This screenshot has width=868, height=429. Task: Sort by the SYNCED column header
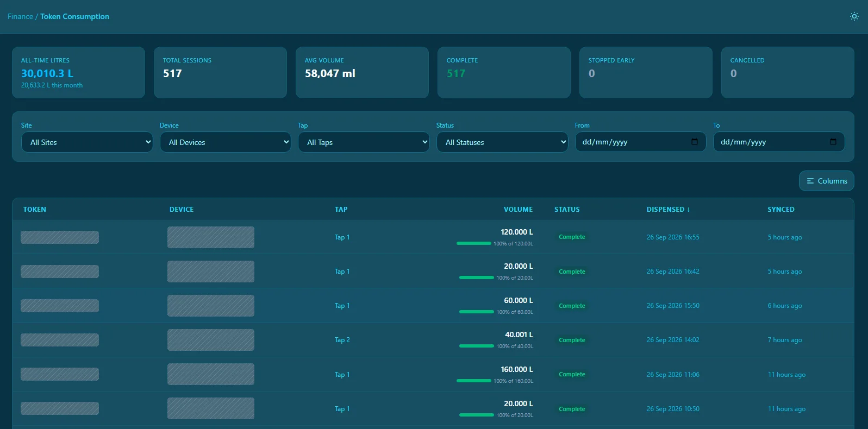(x=781, y=209)
